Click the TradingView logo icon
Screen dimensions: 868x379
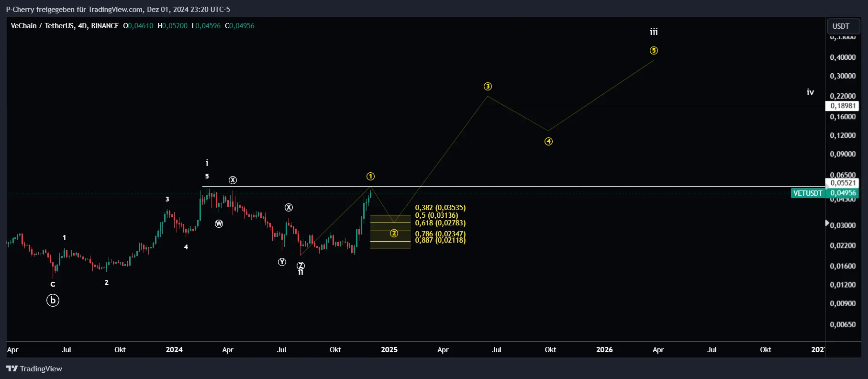pos(12,368)
